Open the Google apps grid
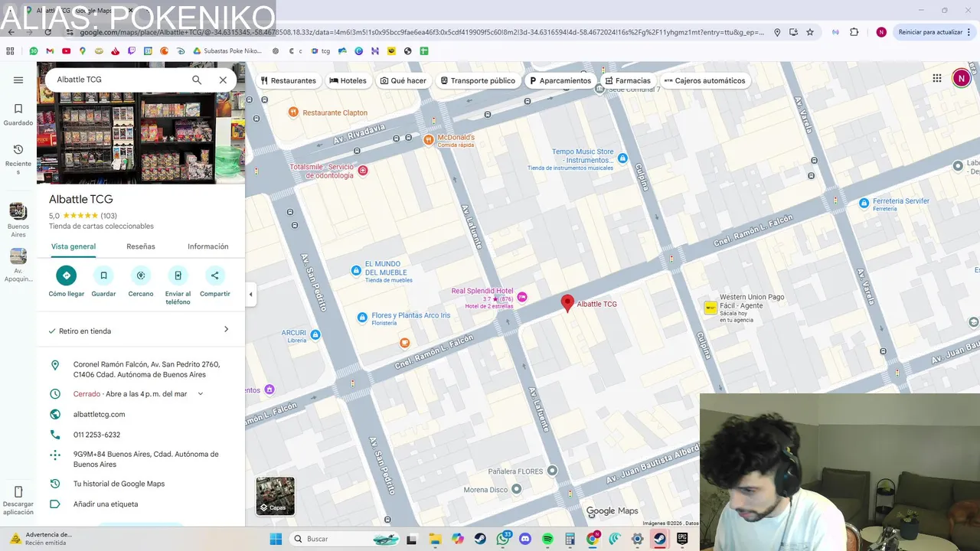Image resolution: width=980 pixels, height=551 pixels. [x=937, y=78]
